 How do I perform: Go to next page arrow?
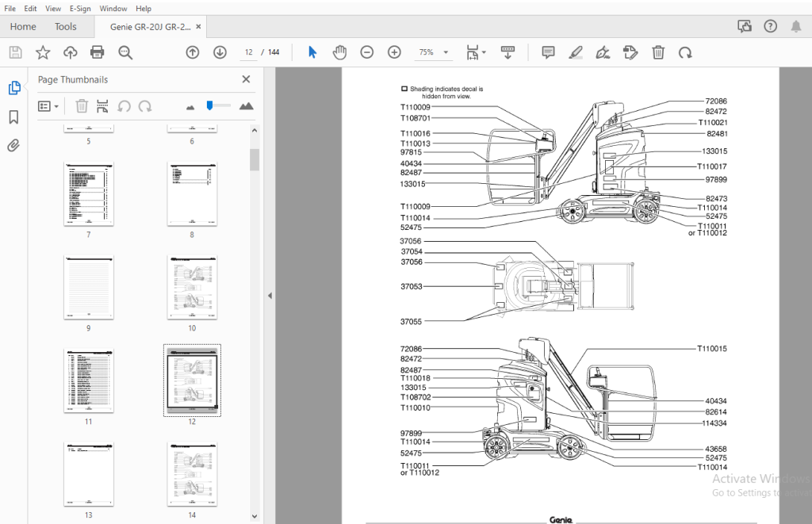coord(220,52)
